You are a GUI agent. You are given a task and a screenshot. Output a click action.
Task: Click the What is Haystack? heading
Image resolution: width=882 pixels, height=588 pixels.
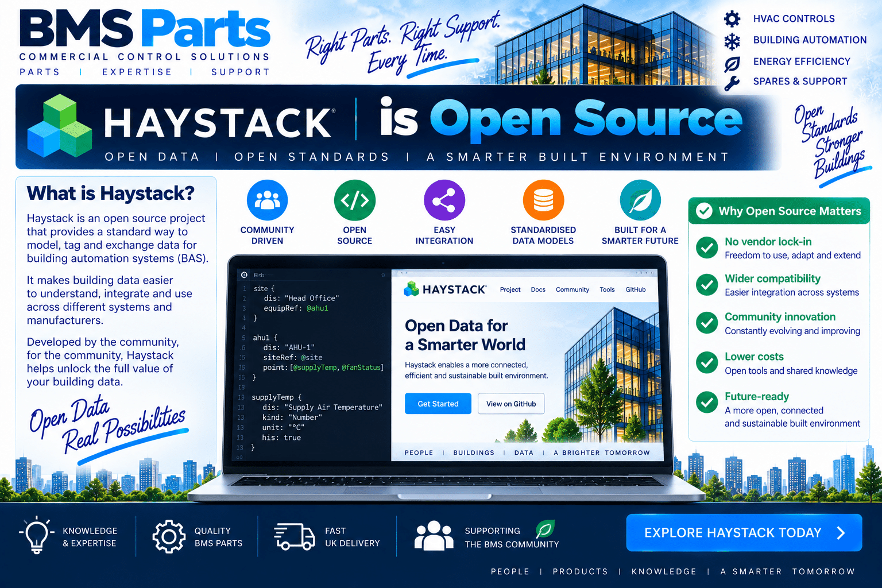coord(111,194)
